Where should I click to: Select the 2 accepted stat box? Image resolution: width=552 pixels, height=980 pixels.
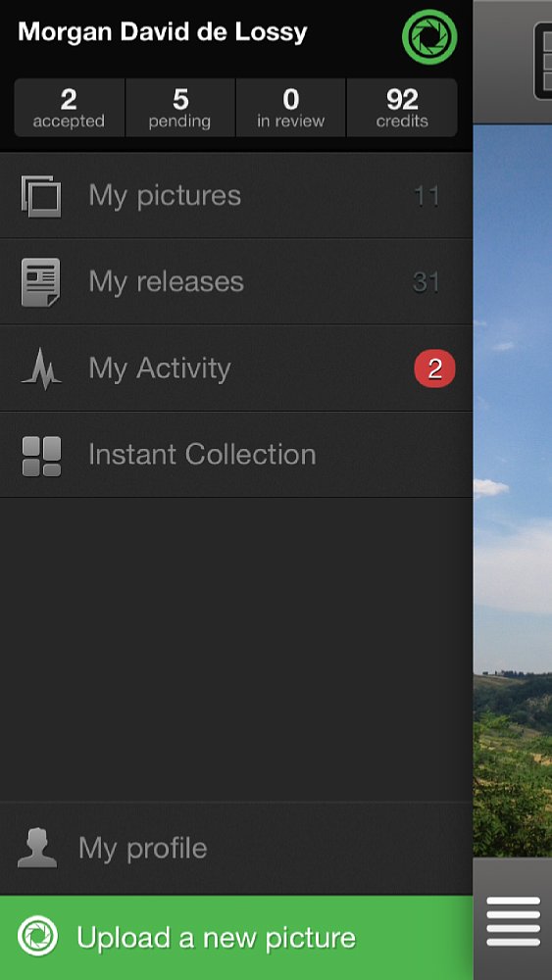click(x=69, y=108)
